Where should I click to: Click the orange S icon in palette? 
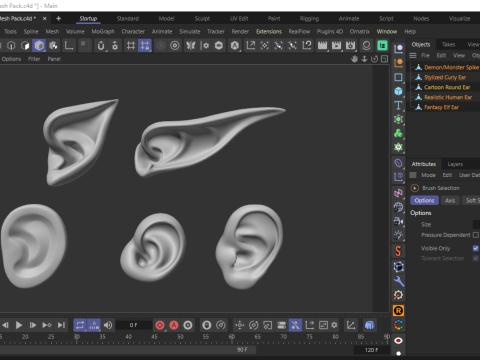(x=398, y=251)
